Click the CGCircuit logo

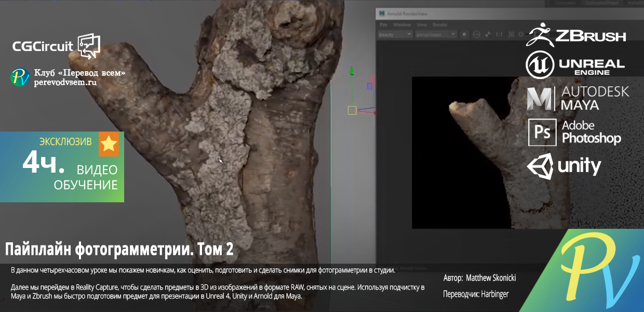coord(56,46)
